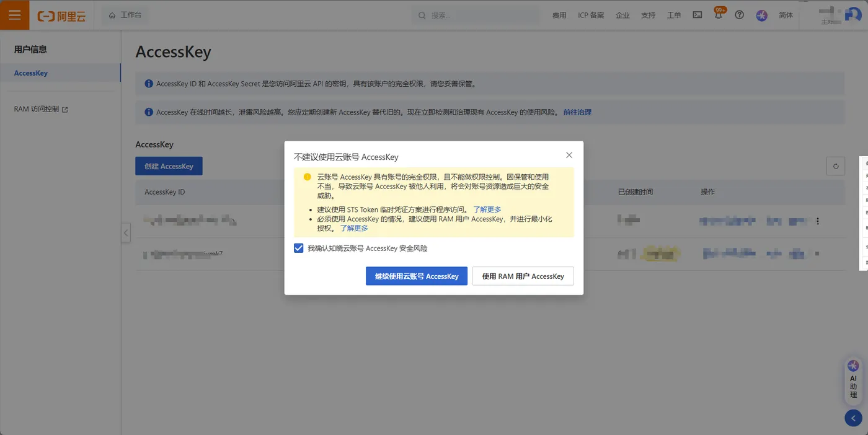Screen dimensions: 868x435
Task: Click info icon beside the AccessKey Secret notice
Action: point(149,84)
